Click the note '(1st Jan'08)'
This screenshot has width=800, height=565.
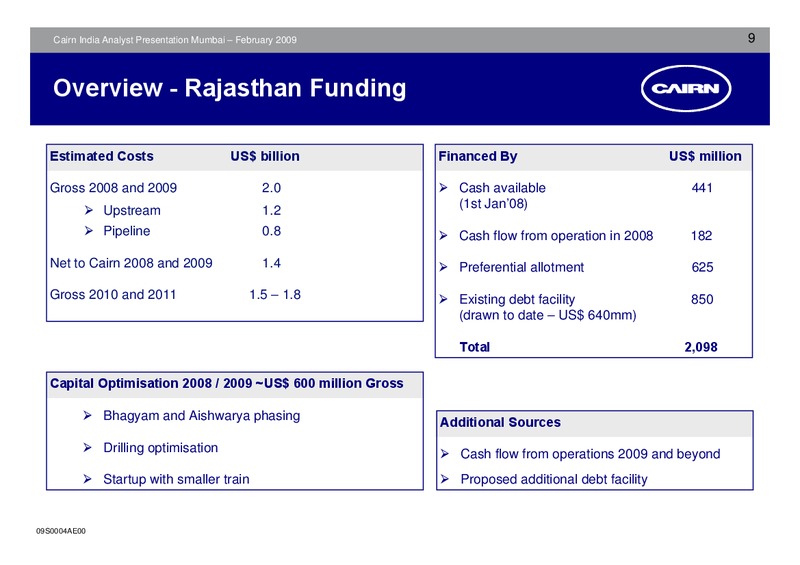point(493,204)
